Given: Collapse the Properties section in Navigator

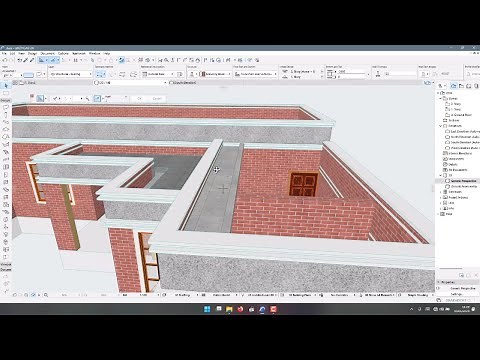Looking at the screenshot, I should 439,282.
